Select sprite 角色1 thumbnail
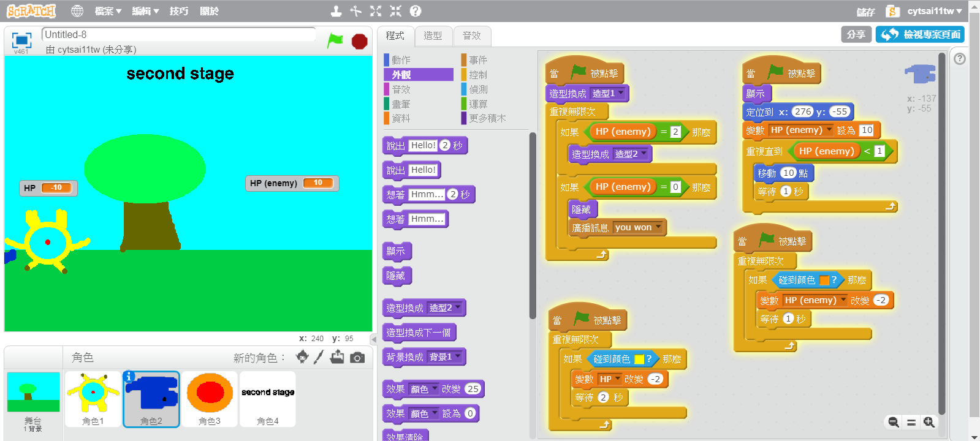980x441 pixels. pos(93,399)
